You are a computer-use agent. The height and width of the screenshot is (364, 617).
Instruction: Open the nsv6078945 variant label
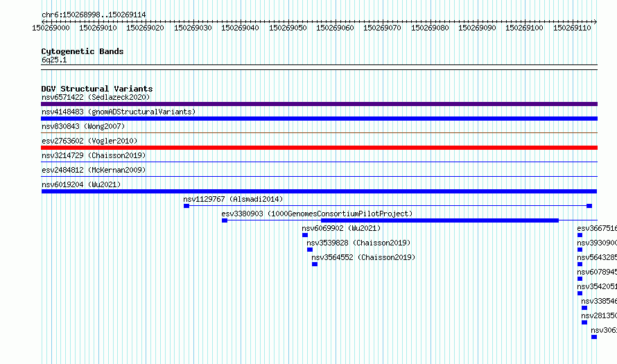coord(597,272)
